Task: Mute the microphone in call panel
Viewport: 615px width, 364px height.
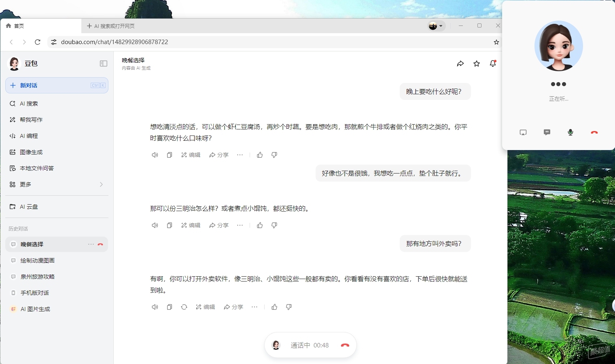Action: pos(570,132)
